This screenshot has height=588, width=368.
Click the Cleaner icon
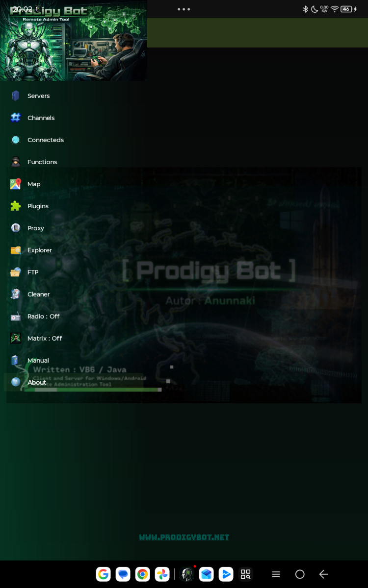(16, 294)
